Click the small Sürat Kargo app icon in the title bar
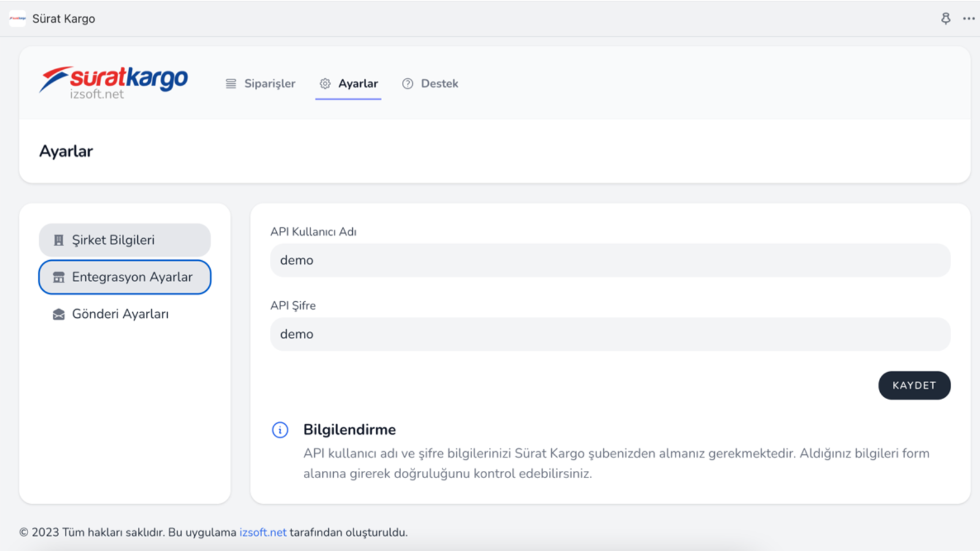This screenshot has height=551, width=980. coord(18,18)
